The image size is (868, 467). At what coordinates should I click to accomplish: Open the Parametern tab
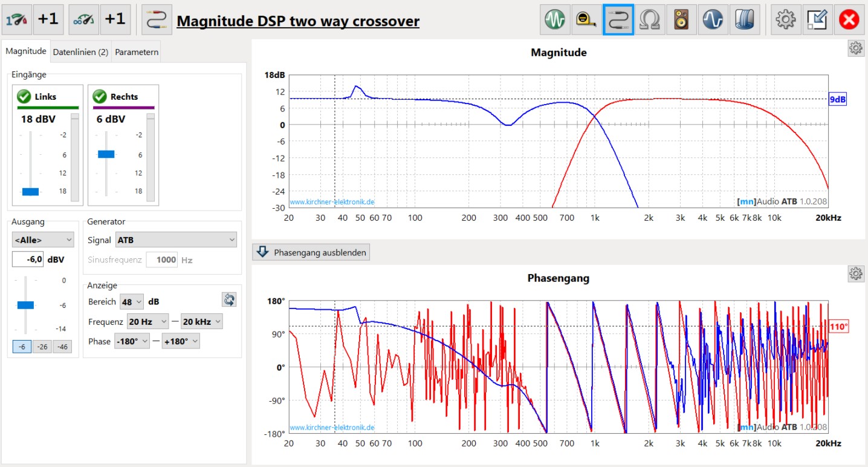tap(136, 51)
